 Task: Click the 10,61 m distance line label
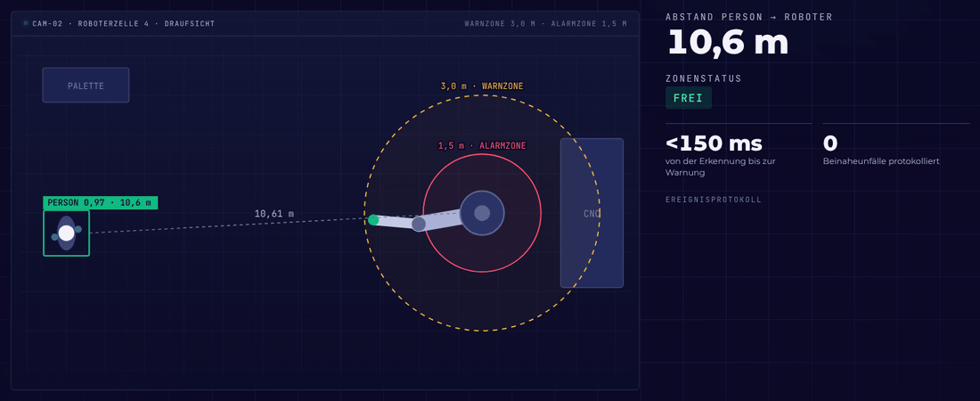tap(274, 213)
